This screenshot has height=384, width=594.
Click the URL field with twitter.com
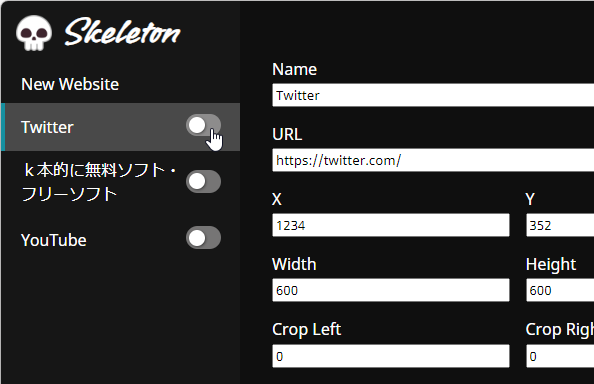point(433,160)
